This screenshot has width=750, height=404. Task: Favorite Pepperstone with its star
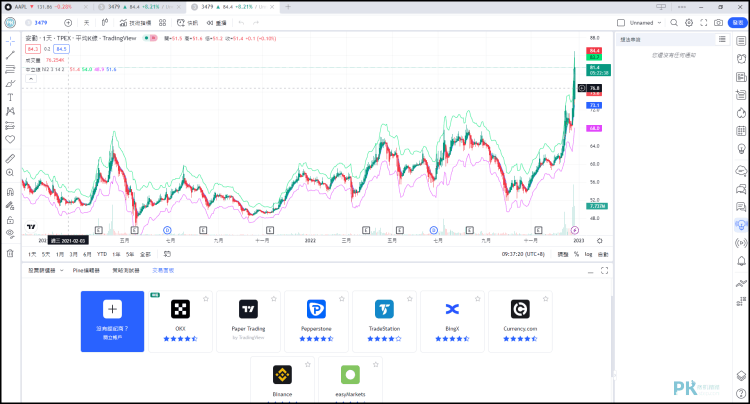point(342,299)
